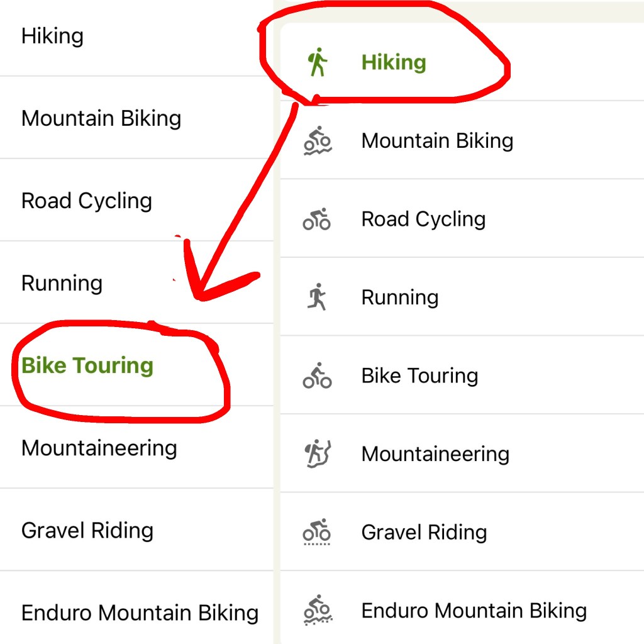The height and width of the screenshot is (644, 644).
Task: Select green Hiking label in right list
Action: click(x=394, y=62)
